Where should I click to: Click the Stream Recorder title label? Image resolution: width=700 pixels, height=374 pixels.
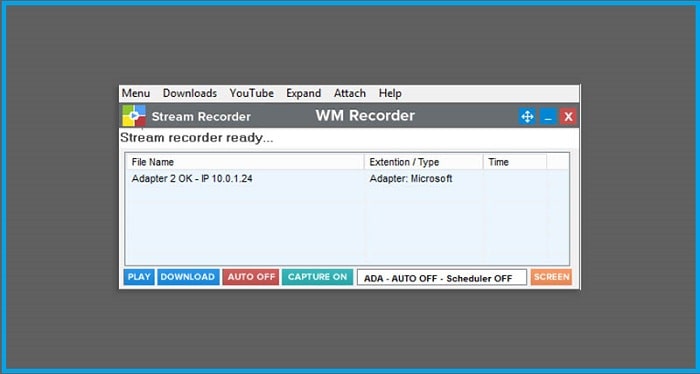201,116
